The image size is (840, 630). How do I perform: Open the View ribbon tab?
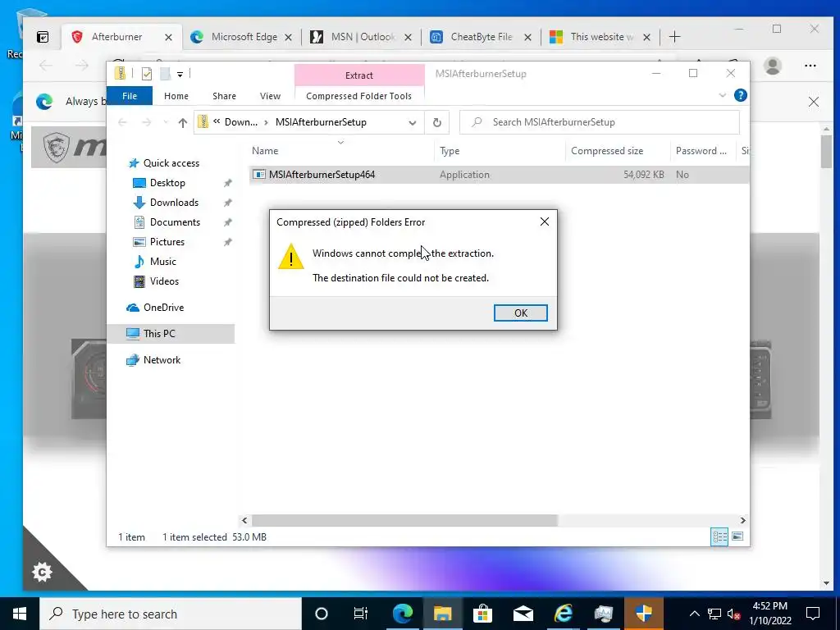(x=270, y=96)
